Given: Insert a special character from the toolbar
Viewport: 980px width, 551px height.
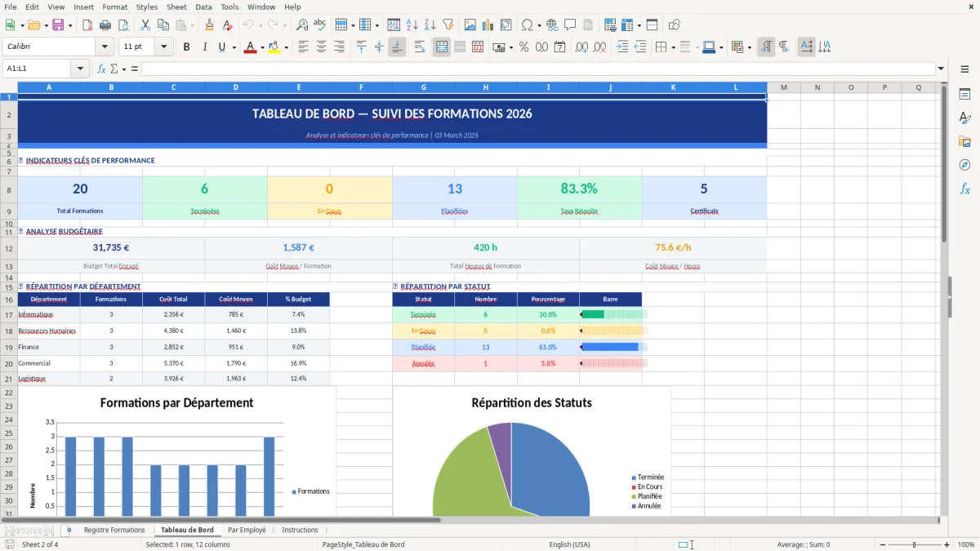Looking at the screenshot, I should (x=528, y=24).
